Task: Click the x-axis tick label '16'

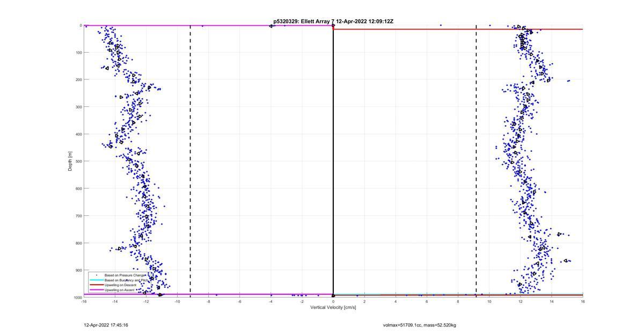Action: tap(583, 302)
